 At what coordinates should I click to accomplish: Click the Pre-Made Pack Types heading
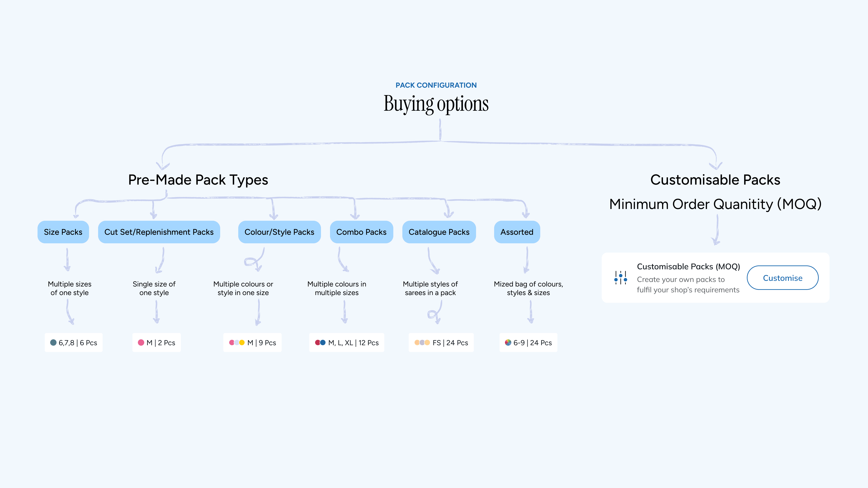198,180
